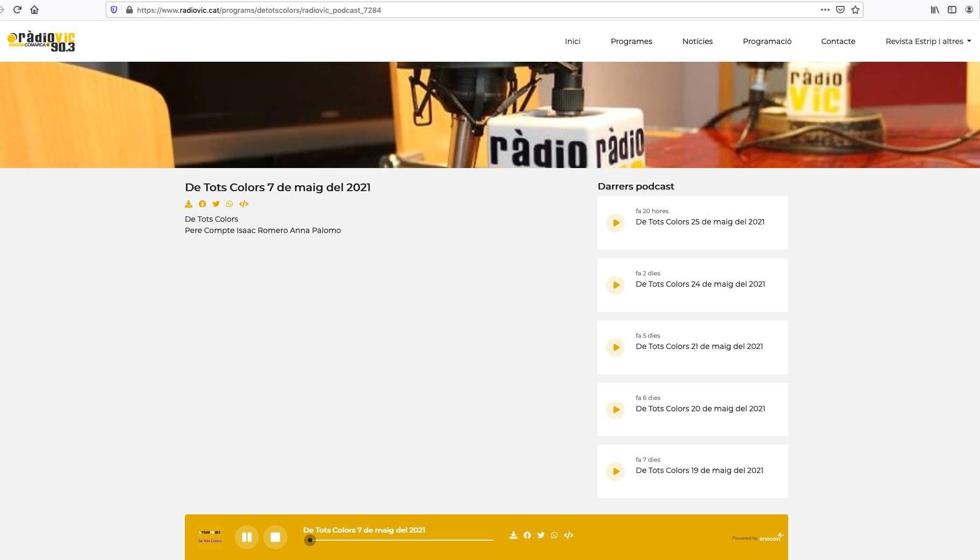Click the Ràdio Vic studio banner image
The image size is (980, 560).
pyautogui.click(x=490, y=115)
